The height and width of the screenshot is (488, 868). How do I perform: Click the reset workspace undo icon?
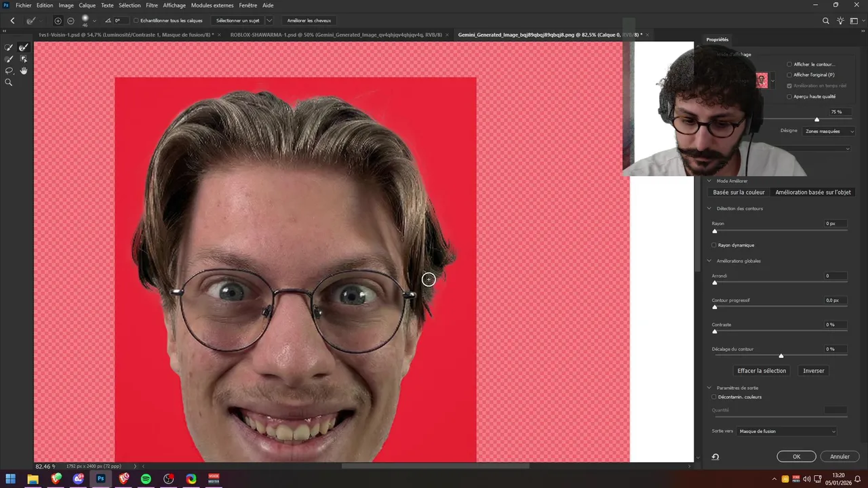(x=715, y=457)
